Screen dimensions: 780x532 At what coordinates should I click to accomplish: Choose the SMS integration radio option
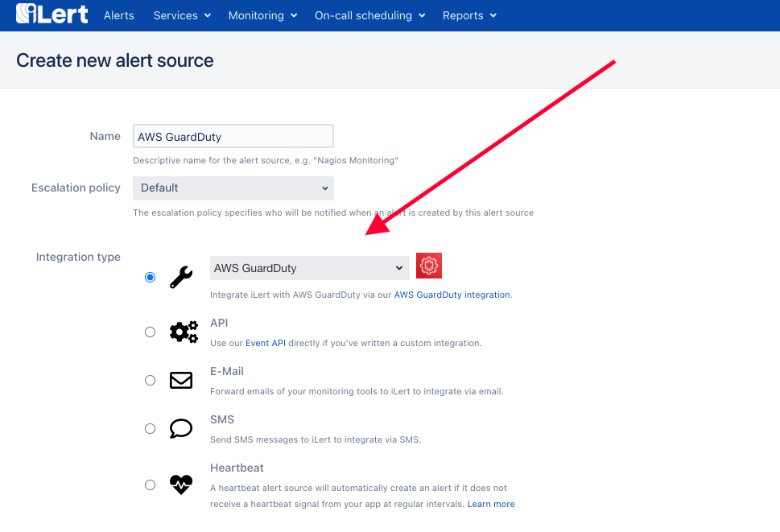click(x=150, y=429)
